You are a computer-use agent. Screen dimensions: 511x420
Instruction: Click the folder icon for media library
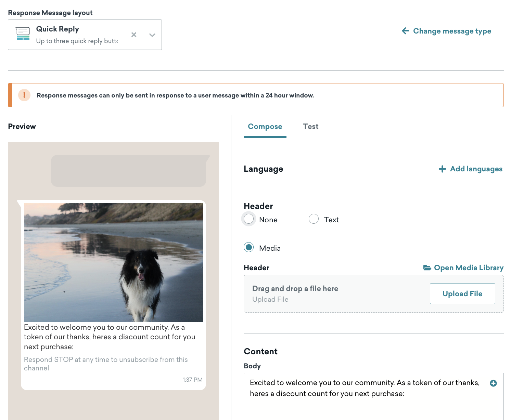427,268
